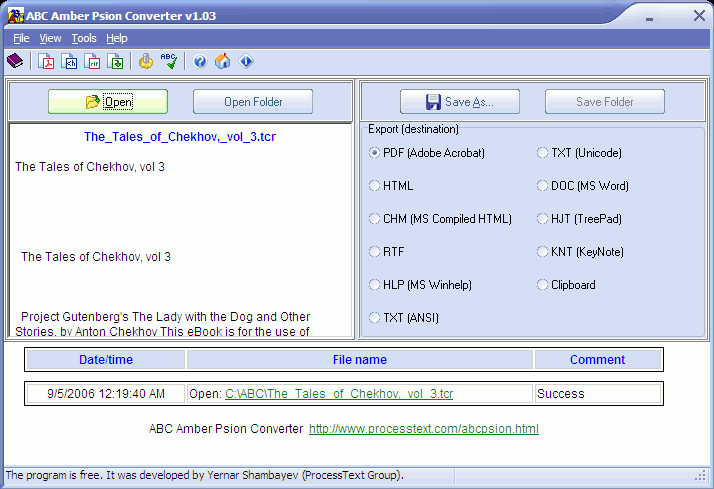Select CHM (MS Compiled HTML) option
The width and height of the screenshot is (714, 489).
coord(440,219)
